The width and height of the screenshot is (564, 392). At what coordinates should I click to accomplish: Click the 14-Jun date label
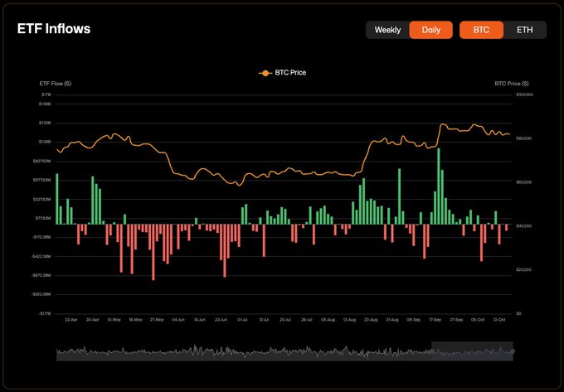200,320
